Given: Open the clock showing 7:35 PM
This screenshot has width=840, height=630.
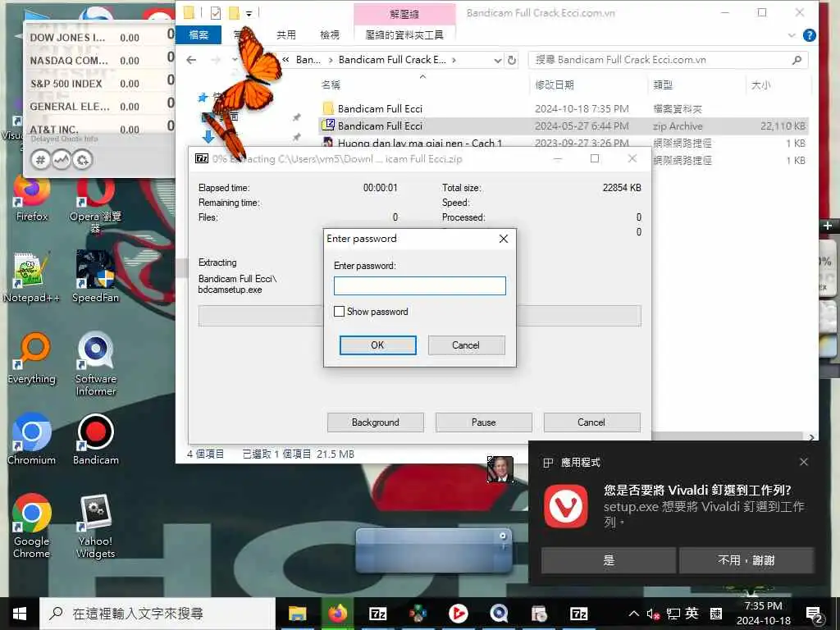Looking at the screenshot, I should tap(763, 614).
